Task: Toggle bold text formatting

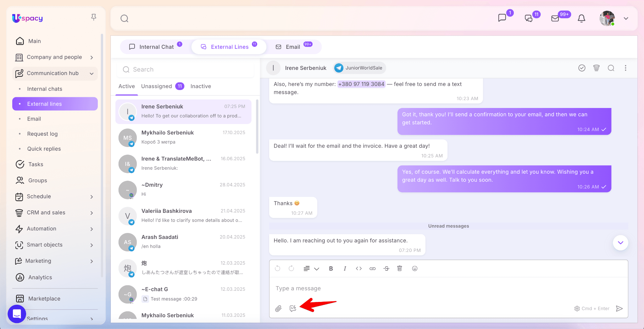Action: pos(331,269)
